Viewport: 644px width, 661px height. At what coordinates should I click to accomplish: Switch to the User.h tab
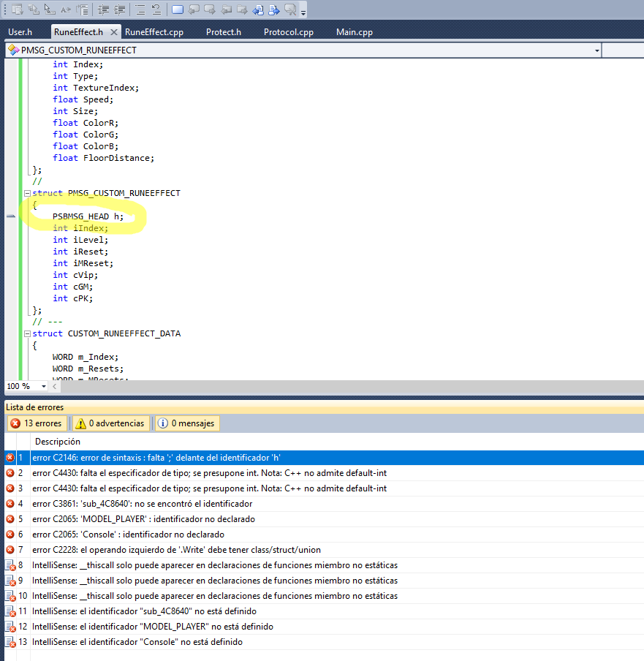20,32
